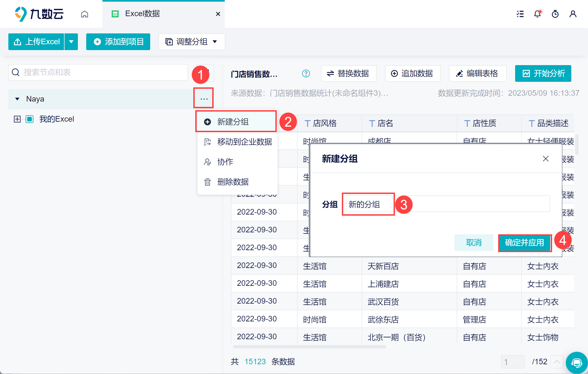Click the home icon in top bar

[85, 14]
